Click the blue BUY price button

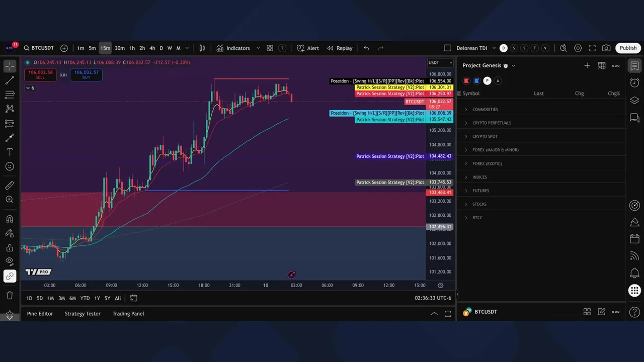[x=86, y=75]
